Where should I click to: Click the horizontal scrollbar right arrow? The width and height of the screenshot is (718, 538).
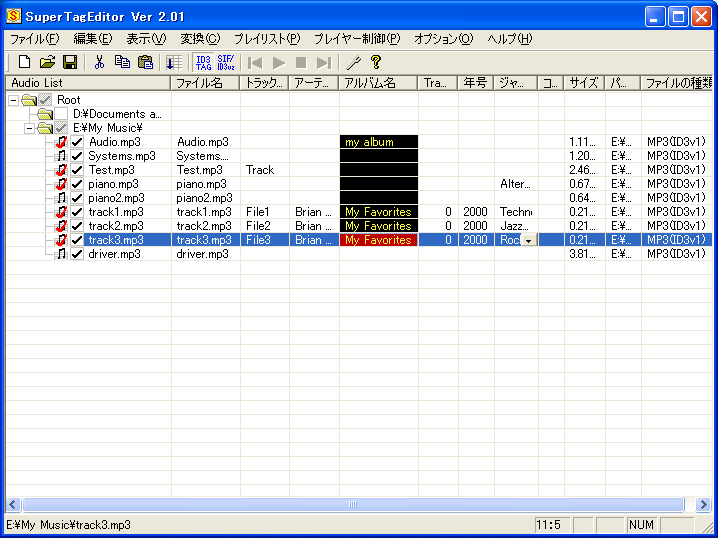coord(703,504)
